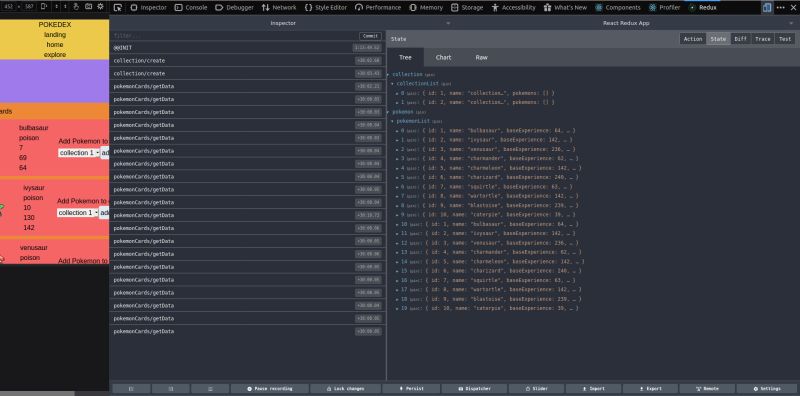The width and height of the screenshot is (800, 396).
Task: Select the Raw tab
Action: click(x=482, y=57)
